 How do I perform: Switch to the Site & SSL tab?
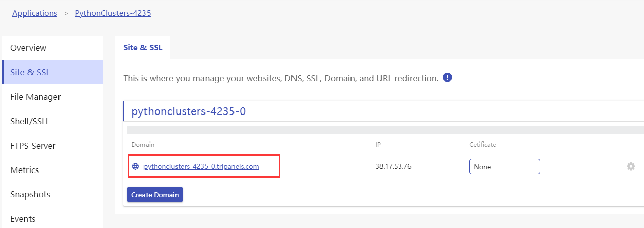[142, 48]
